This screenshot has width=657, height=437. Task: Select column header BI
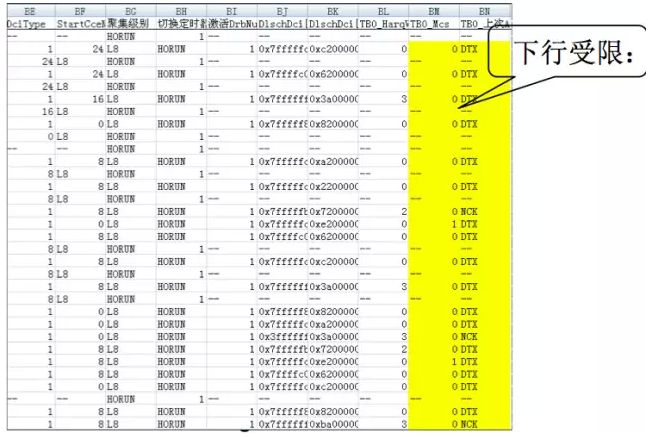pos(232,11)
